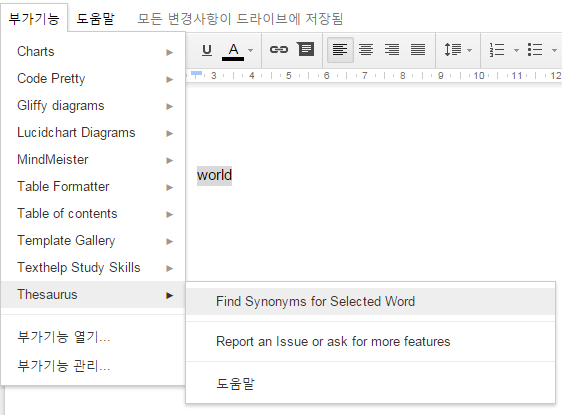The width and height of the screenshot is (562, 415).
Task: Expand the Charts add-on submenu
Action: point(93,52)
